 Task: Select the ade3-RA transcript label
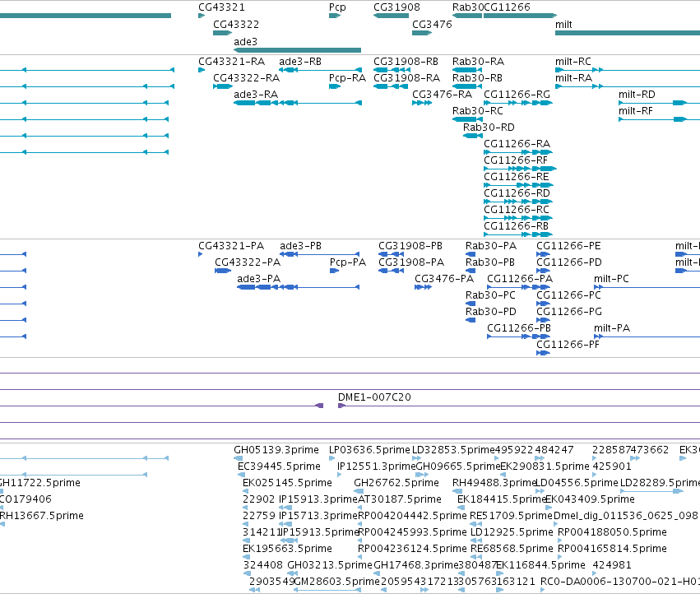pyautogui.click(x=256, y=95)
